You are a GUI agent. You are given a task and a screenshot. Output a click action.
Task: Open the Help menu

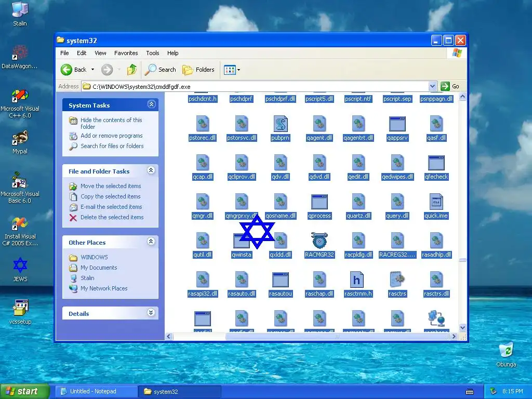click(x=172, y=53)
